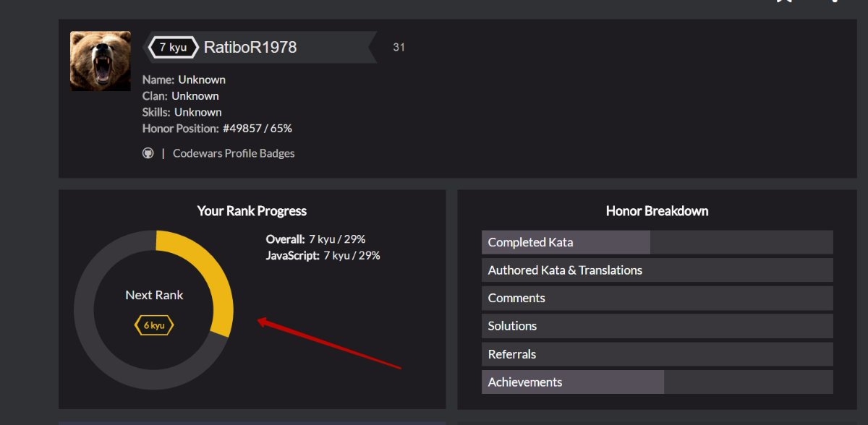Click the Achievements honor bar
This screenshot has width=868, height=425.
(x=657, y=382)
